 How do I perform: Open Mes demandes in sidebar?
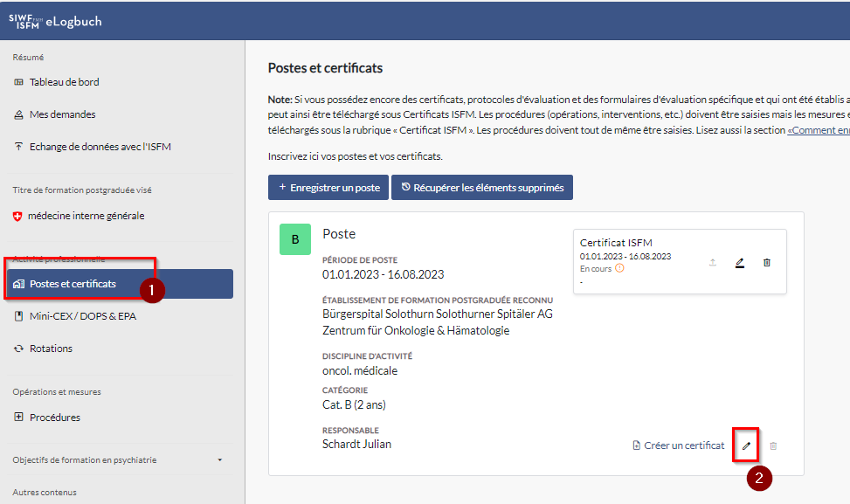pos(62,114)
